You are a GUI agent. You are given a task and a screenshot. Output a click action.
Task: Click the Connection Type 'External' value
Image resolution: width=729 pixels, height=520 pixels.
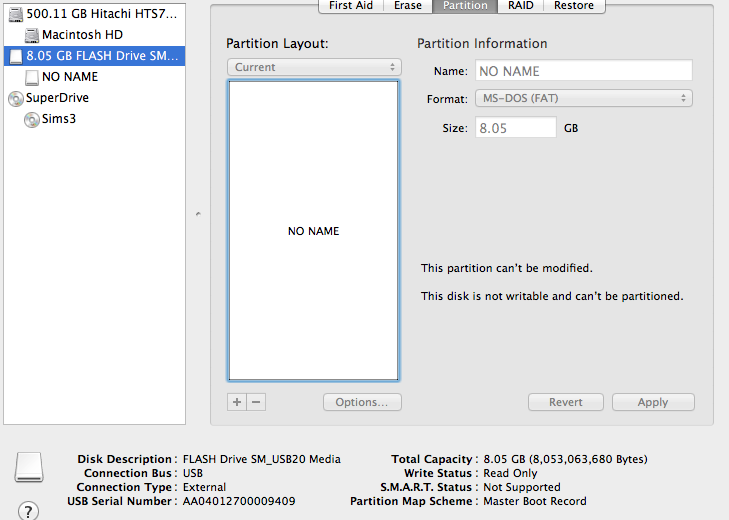pos(205,487)
